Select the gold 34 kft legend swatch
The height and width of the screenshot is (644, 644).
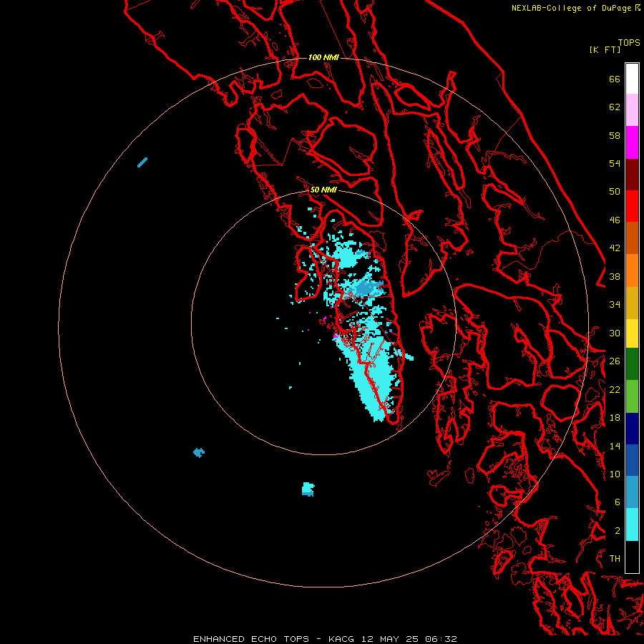coord(632,303)
